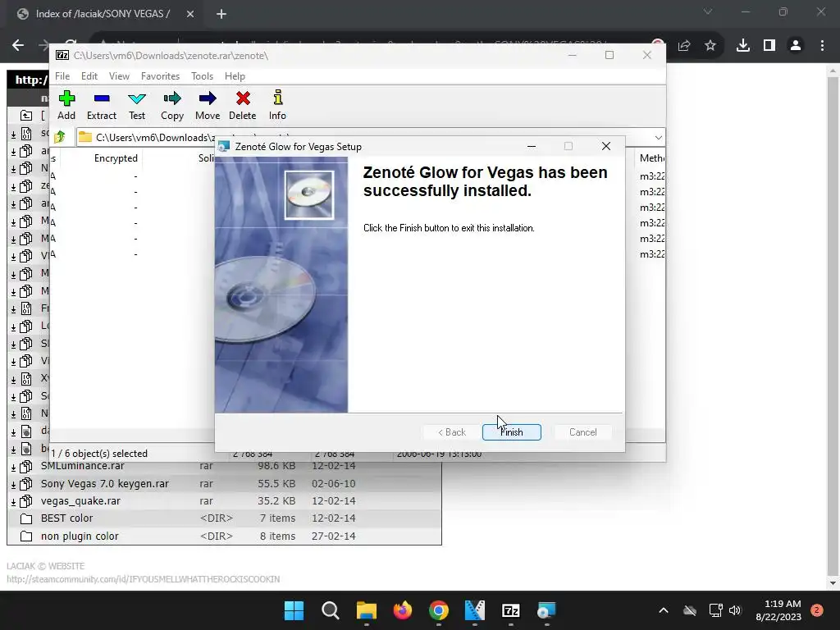Open File Explorer from the taskbar
840x630 pixels.
click(x=367, y=610)
